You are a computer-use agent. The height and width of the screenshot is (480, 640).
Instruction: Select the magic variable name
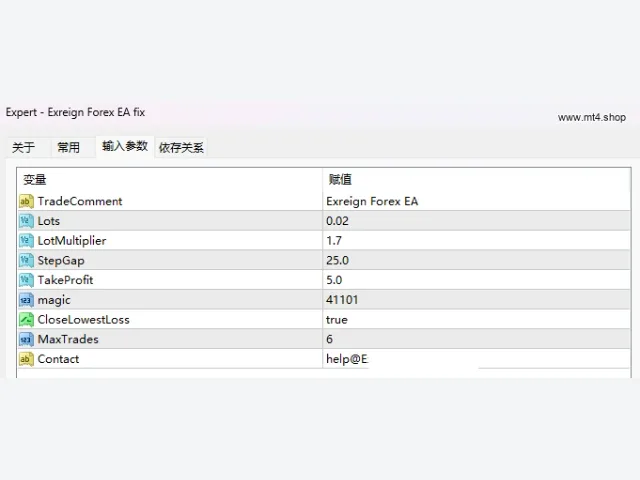54,300
